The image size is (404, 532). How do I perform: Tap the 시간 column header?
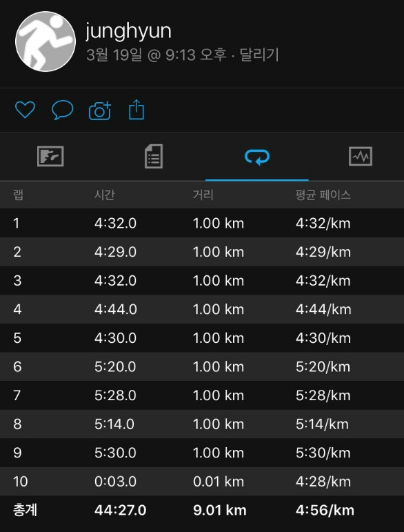[104, 195]
